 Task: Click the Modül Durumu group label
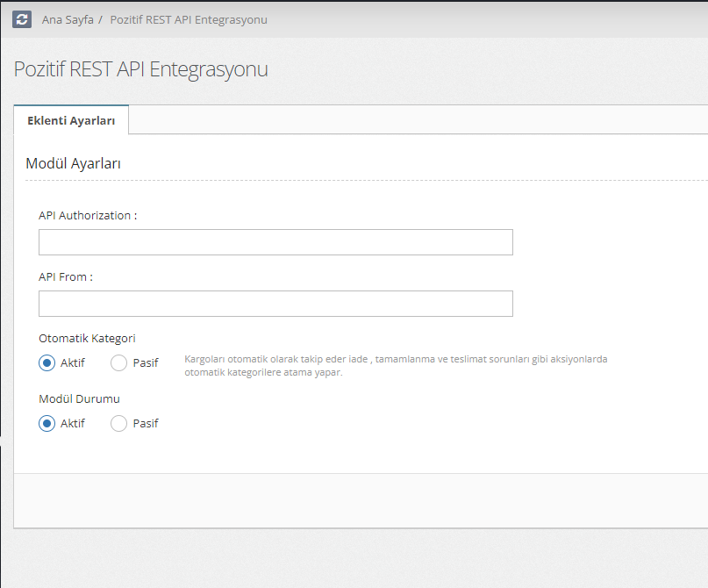point(79,398)
